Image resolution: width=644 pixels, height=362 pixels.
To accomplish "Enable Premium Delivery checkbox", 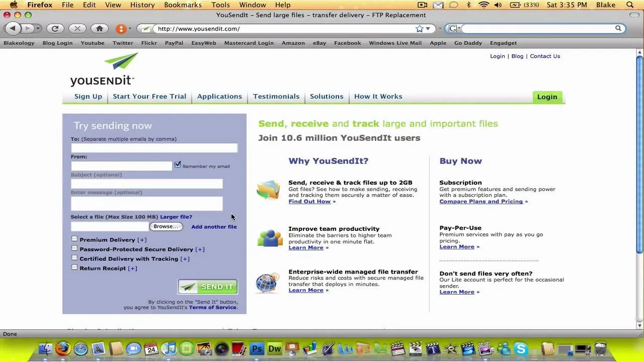I will point(74,239).
